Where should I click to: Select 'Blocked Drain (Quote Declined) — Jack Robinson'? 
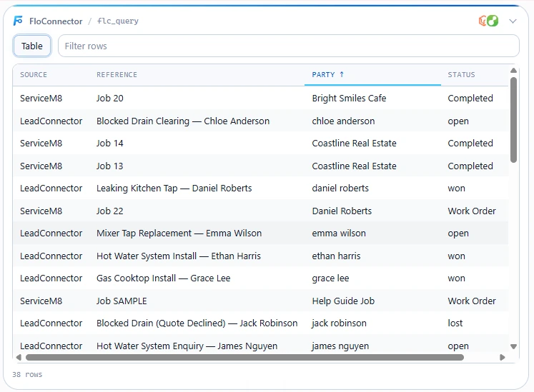pos(197,323)
